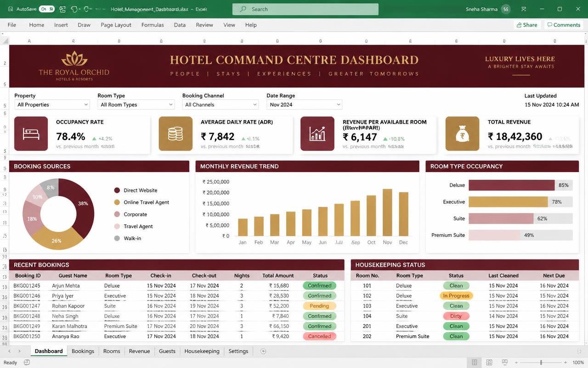
Task: Click the Excel app icon at far left
Action: [11, 9]
